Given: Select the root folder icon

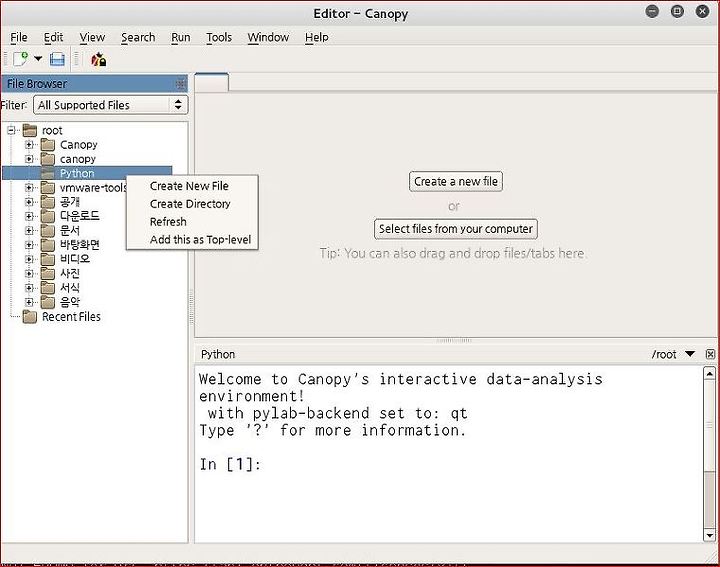Looking at the screenshot, I should click(30, 130).
